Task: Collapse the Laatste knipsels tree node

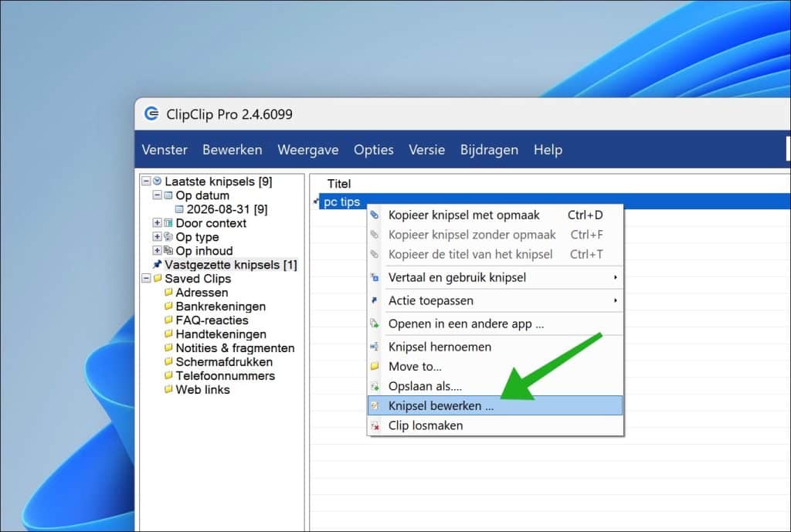Action: pyautogui.click(x=146, y=181)
